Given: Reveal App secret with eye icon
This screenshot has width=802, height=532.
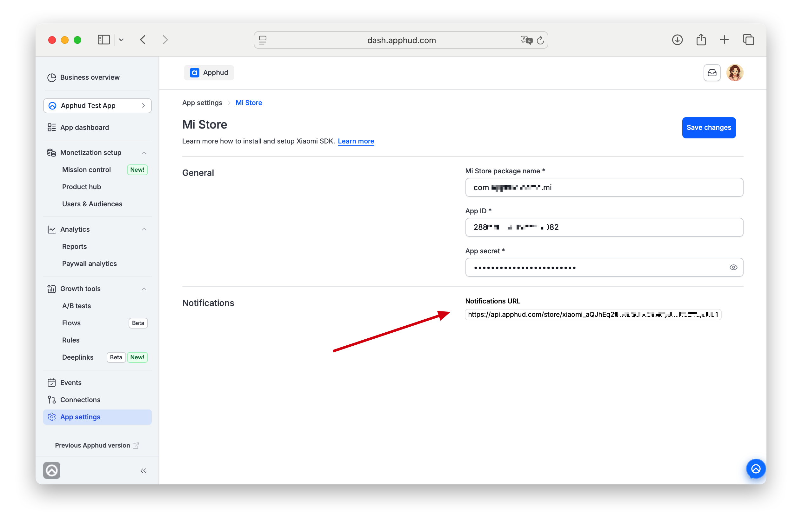Looking at the screenshot, I should click(733, 267).
